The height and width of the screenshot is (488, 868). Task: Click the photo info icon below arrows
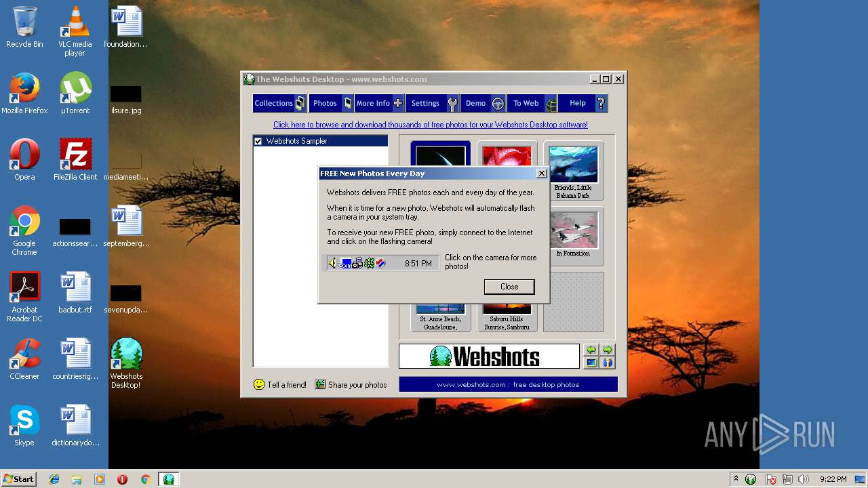click(x=608, y=363)
